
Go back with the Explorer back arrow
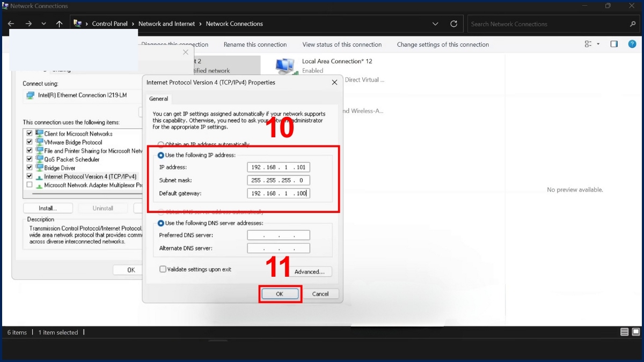(11, 24)
